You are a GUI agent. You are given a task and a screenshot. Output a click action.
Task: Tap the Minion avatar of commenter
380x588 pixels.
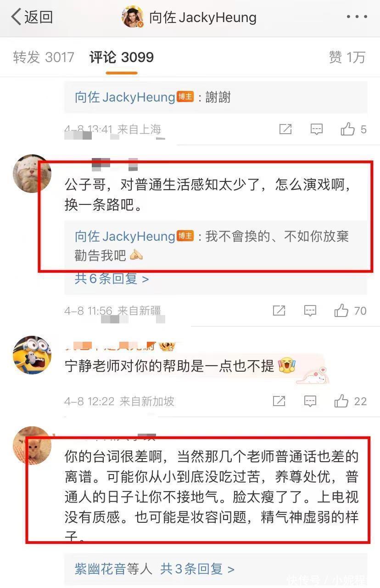tap(32, 355)
